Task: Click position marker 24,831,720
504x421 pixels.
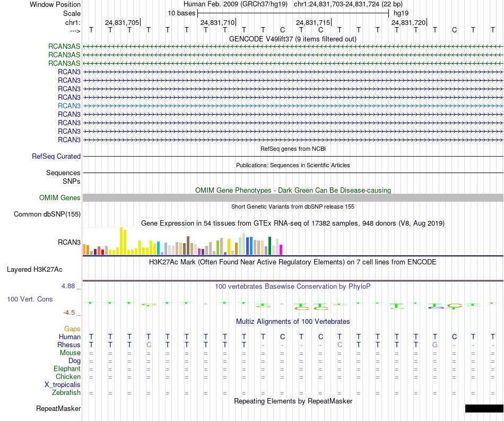Action: 409,22
